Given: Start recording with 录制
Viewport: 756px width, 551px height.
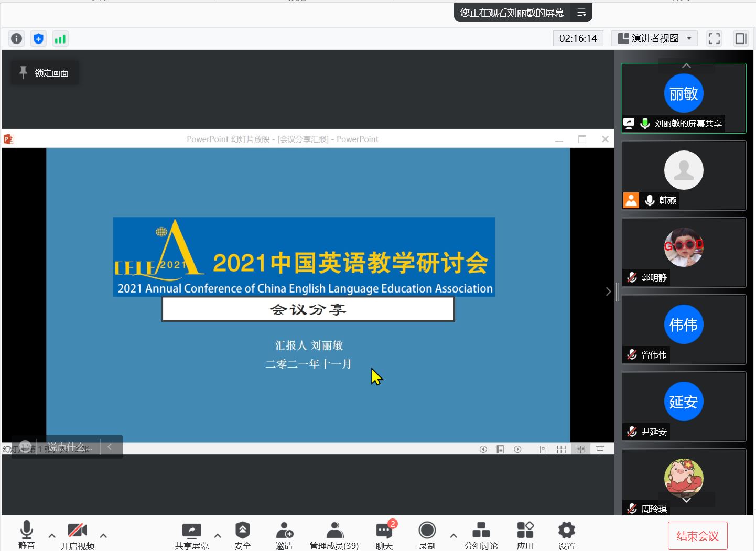Looking at the screenshot, I should point(427,536).
